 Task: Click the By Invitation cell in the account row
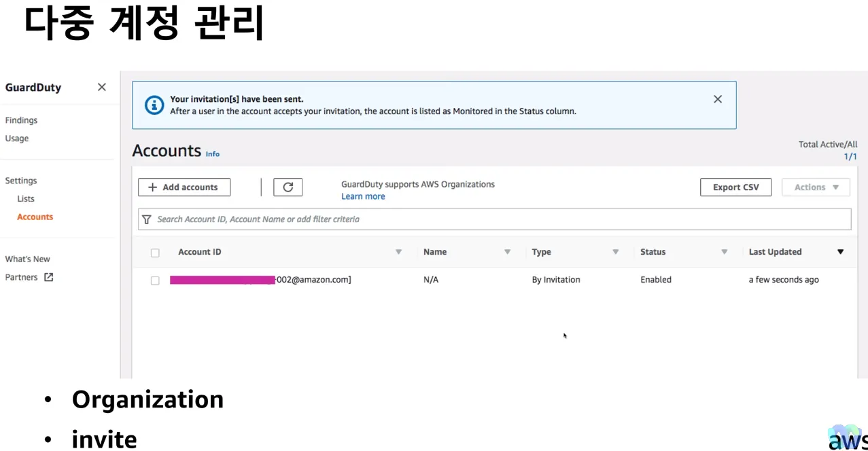[x=556, y=280]
